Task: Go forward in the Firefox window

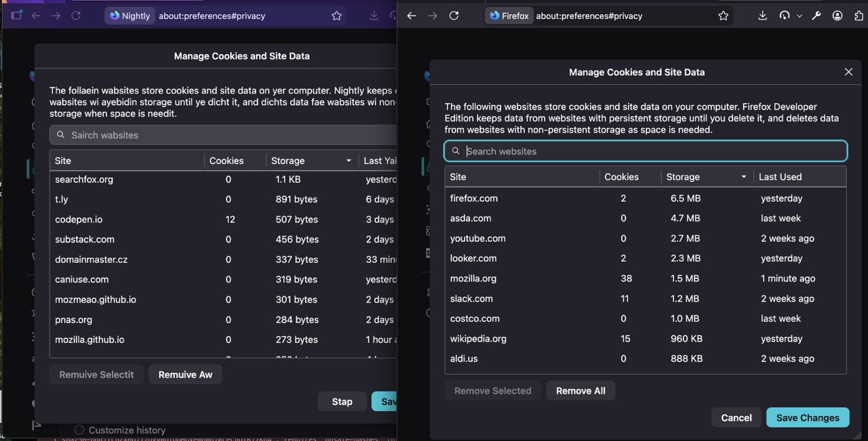Action: click(x=433, y=16)
